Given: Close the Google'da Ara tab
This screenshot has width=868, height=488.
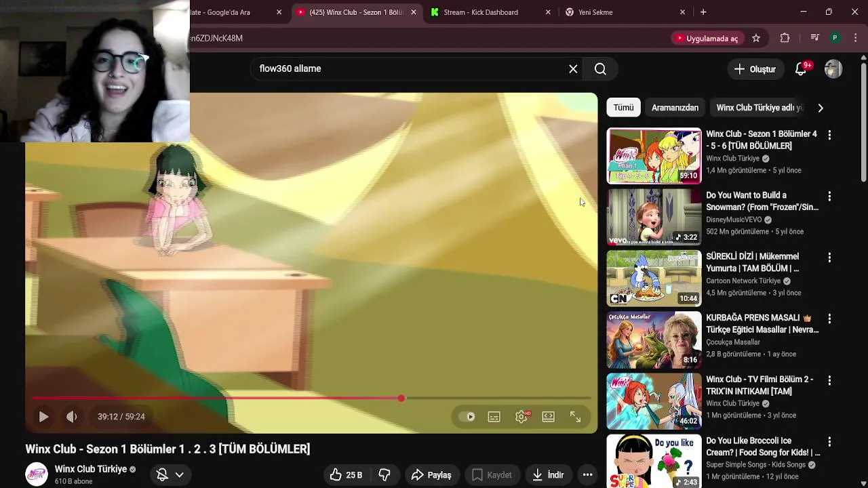Looking at the screenshot, I should (x=279, y=12).
